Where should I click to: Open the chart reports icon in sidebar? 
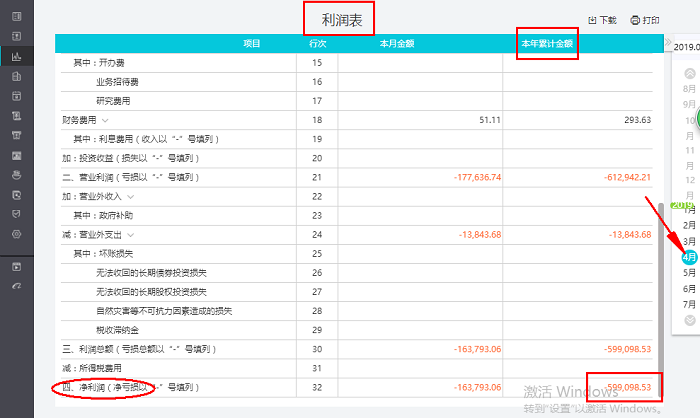pyautogui.click(x=17, y=56)
